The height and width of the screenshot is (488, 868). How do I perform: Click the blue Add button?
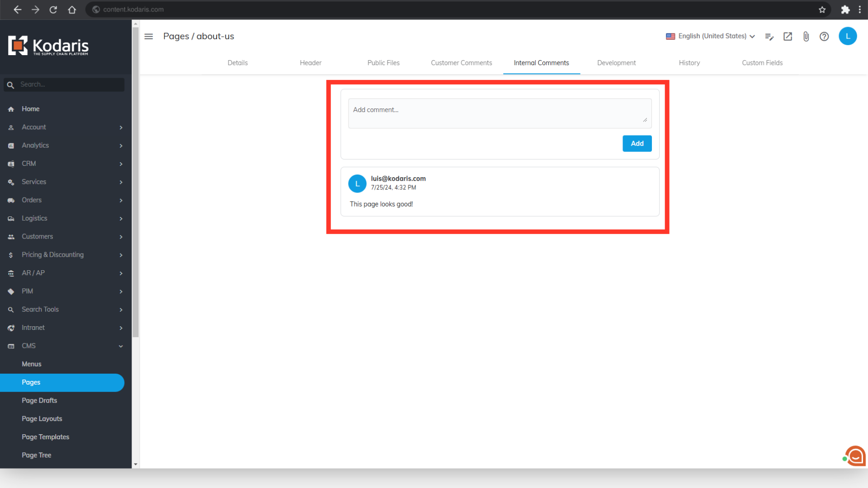point(637,143)
